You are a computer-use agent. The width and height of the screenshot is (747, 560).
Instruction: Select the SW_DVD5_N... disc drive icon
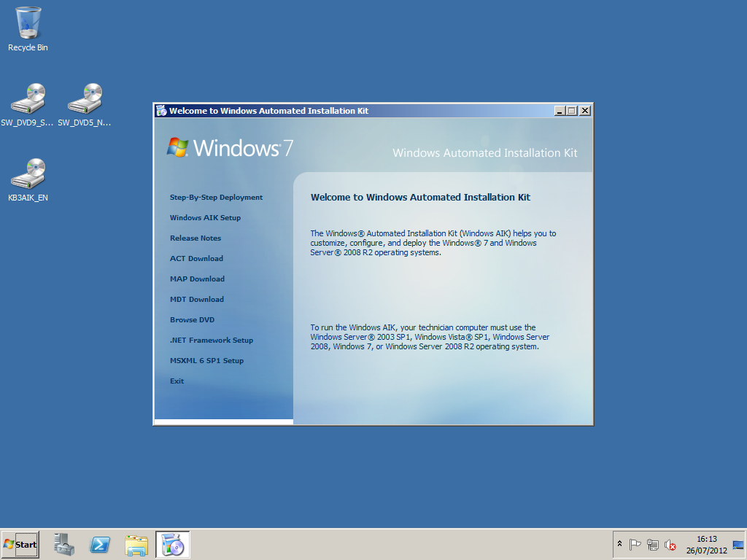(x=85, y=105)
